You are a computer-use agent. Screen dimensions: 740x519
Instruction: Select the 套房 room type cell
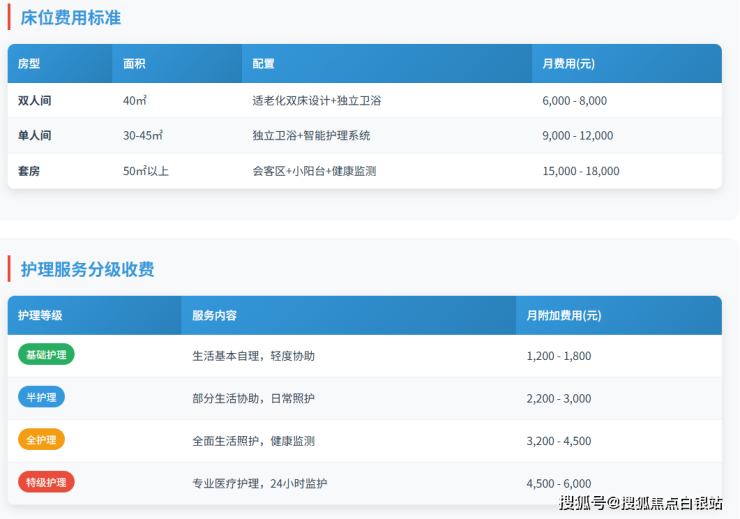click(x=29, y=171)
